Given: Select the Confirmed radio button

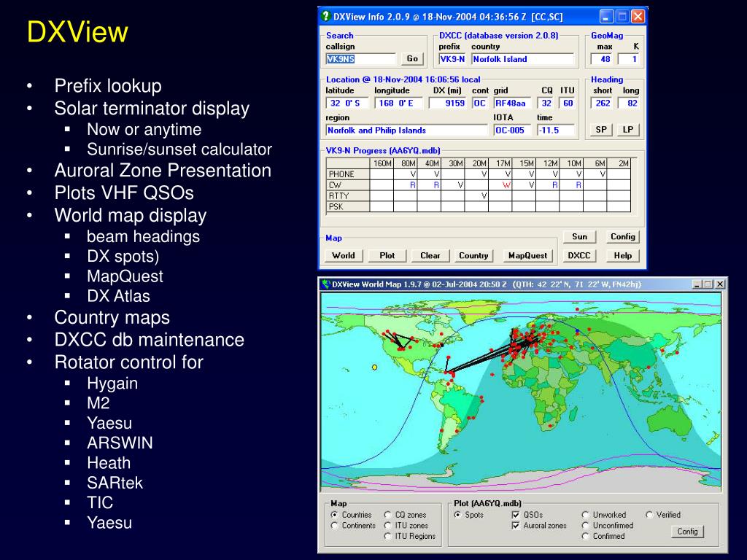Looking at the screenshot, I should (586, 536).
